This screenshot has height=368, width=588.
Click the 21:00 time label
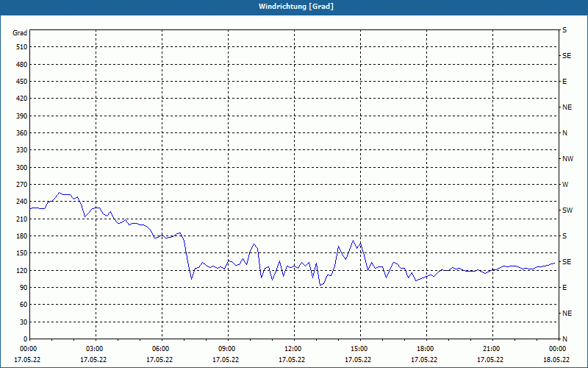pyautogui.click(x=492, y=349)
